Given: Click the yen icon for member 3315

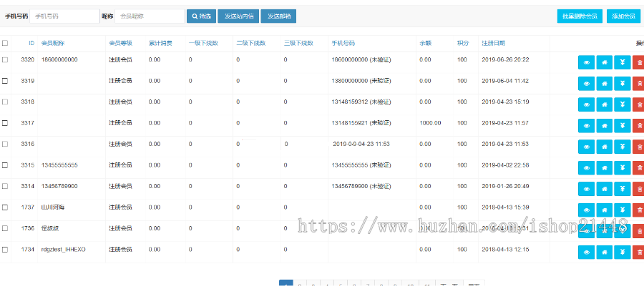Looking at the screenshot, I should (x=623, y=168).
